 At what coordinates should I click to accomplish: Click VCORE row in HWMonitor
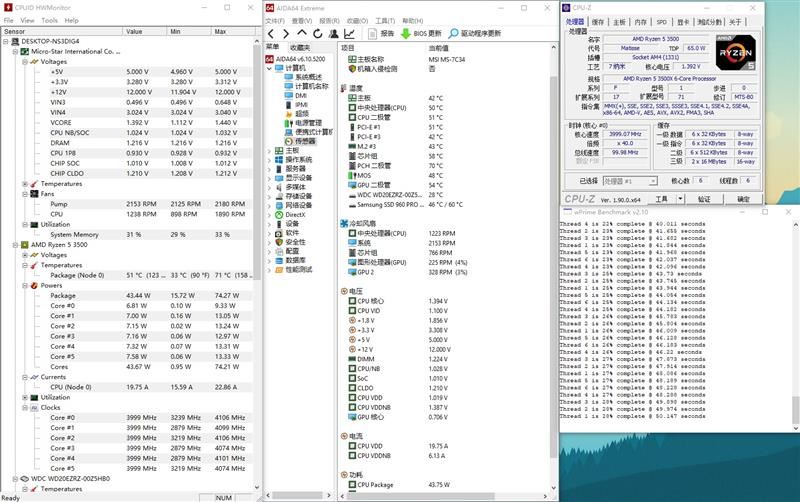[127, 123]
